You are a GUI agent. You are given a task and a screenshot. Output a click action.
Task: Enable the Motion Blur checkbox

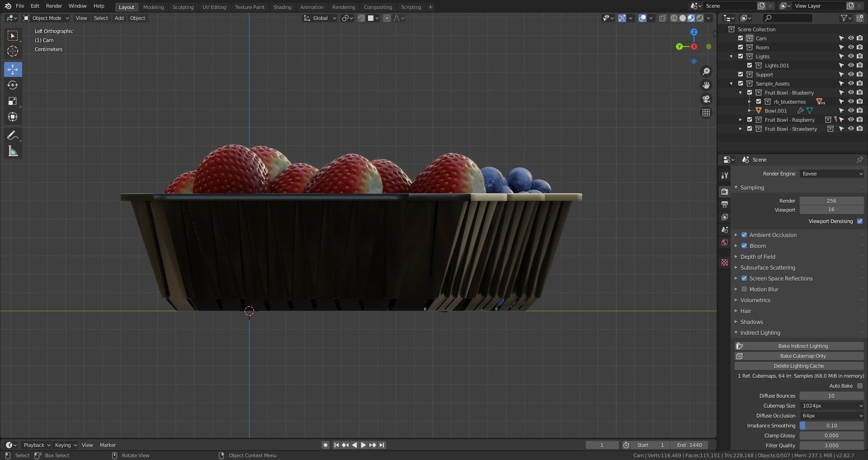(744, 289)
